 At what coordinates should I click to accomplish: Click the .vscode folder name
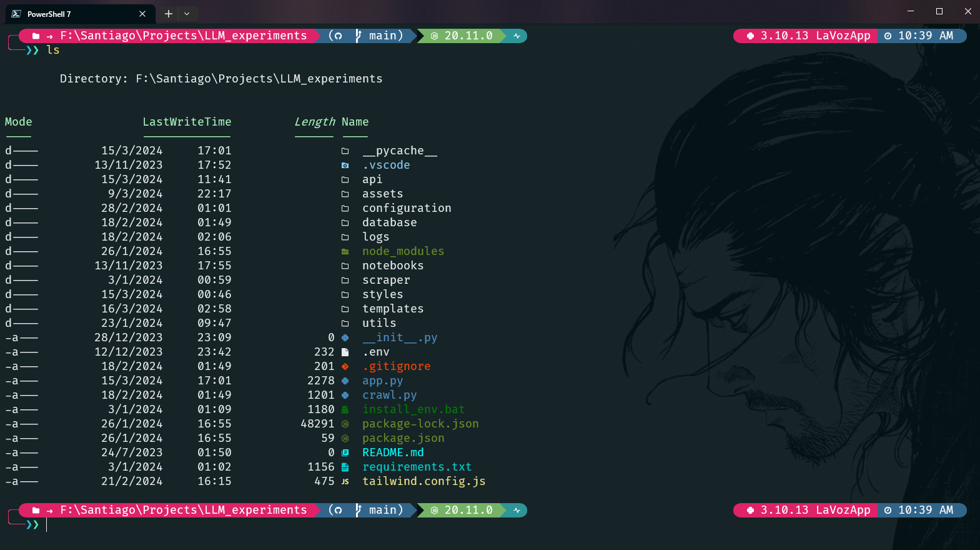click(386, 165)
